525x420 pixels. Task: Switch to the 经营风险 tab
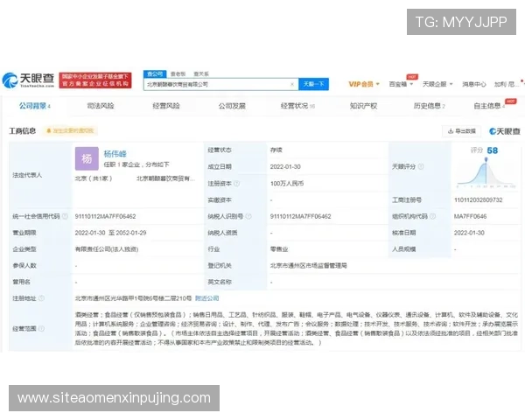(166, 106)
